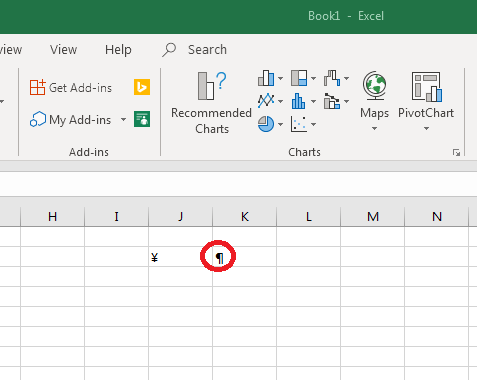Select column L header
The image size is (477, 380).
308,217
